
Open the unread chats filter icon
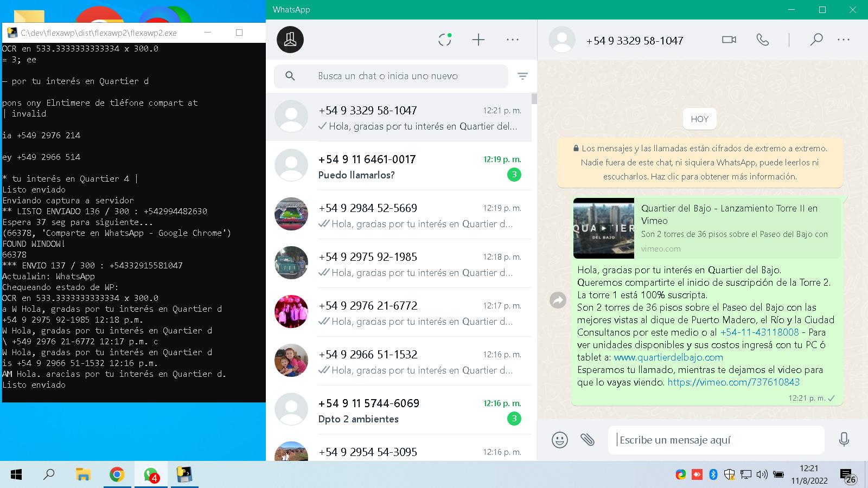click(x=522, y=76)
